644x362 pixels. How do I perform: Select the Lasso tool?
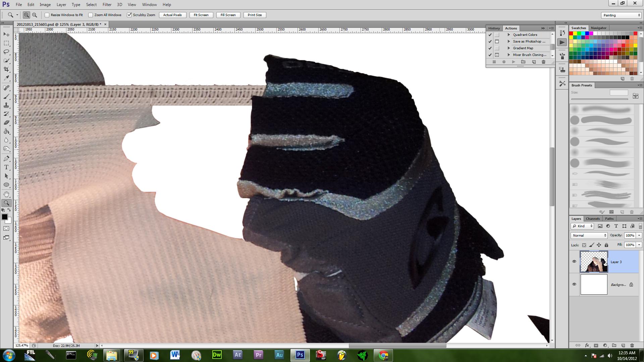click(6, 52)
